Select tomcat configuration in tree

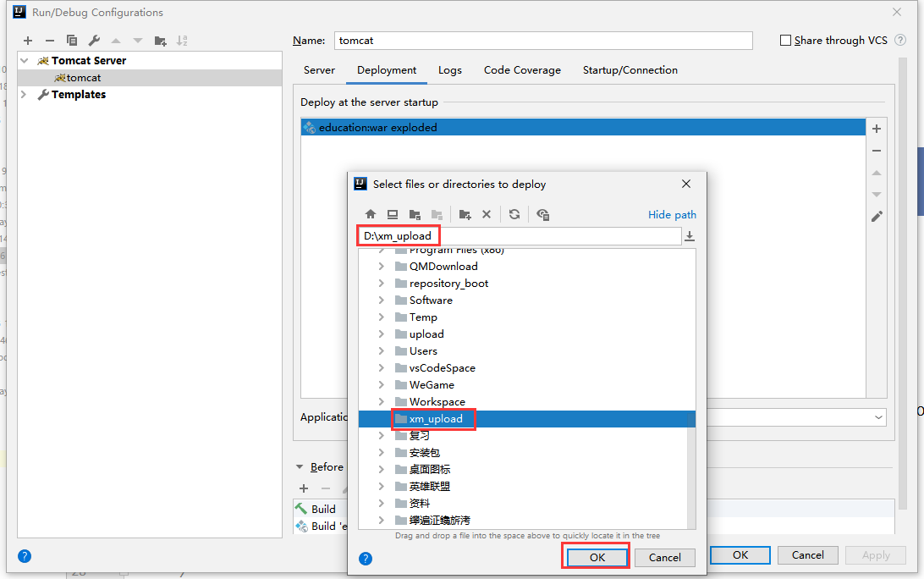[150, 78]
